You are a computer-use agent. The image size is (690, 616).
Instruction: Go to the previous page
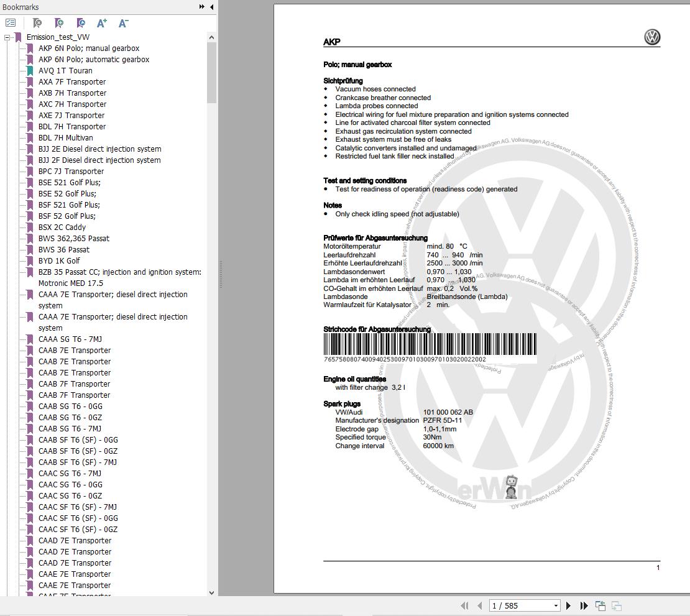click(480, 606)
